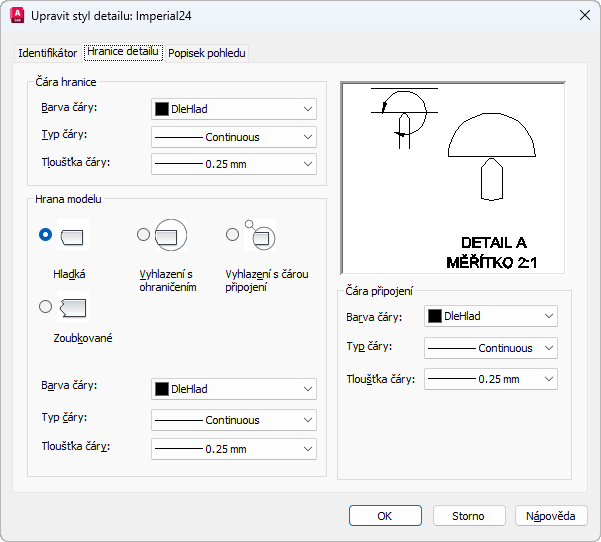The image size is (601, 542).
Task: Open Tloušťka čáry dropdown in Čára připojení
Action: pos(491,379)
